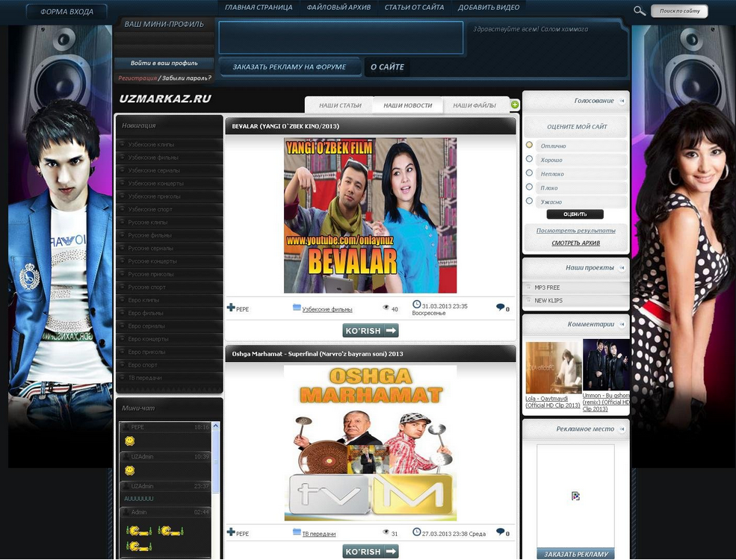The width and height of the screenshot is (736, 560).
Task: Click the eye views icon of the Oshga Marhamat post
Action: (x=386, y=532)
